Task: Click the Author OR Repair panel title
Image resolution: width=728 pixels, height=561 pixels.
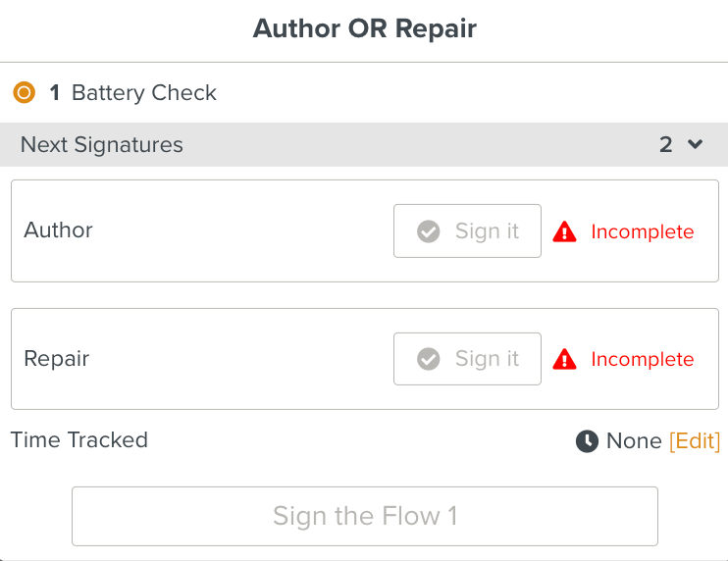Action: [x=365, y=27]
